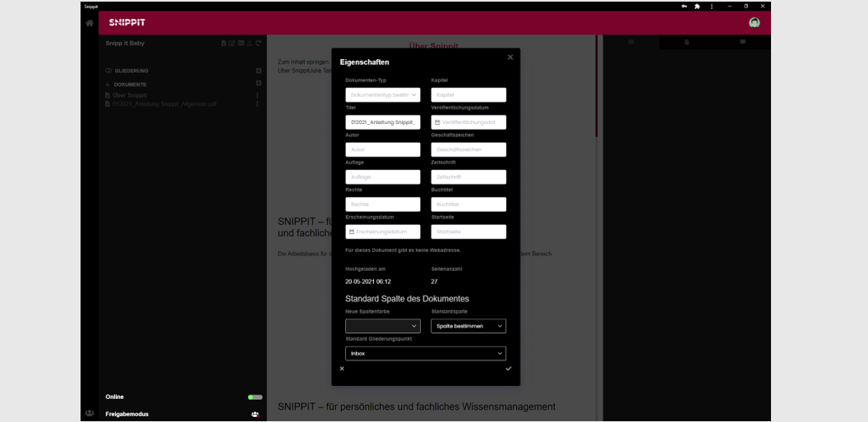This screenshot has width=868, height=422.
Task: Select the Über Snippit document
Action: [x=130, y=96]
